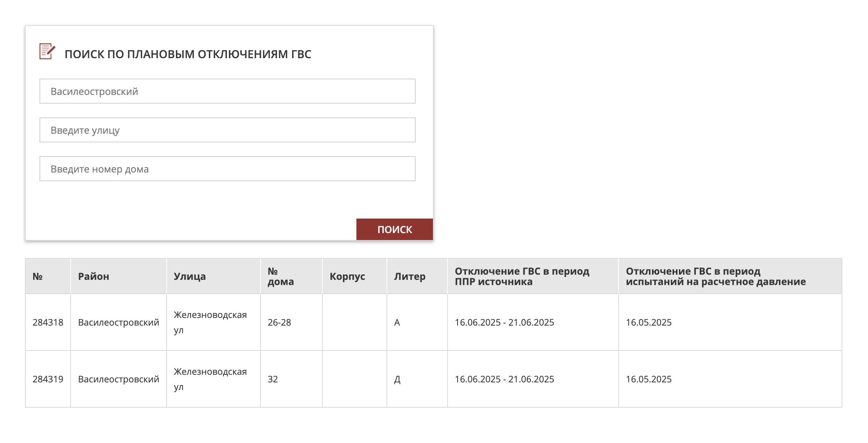The height and width of the screenshot is (443, 868).
Task: Click the '№' column header
Action: coord(37,276)
